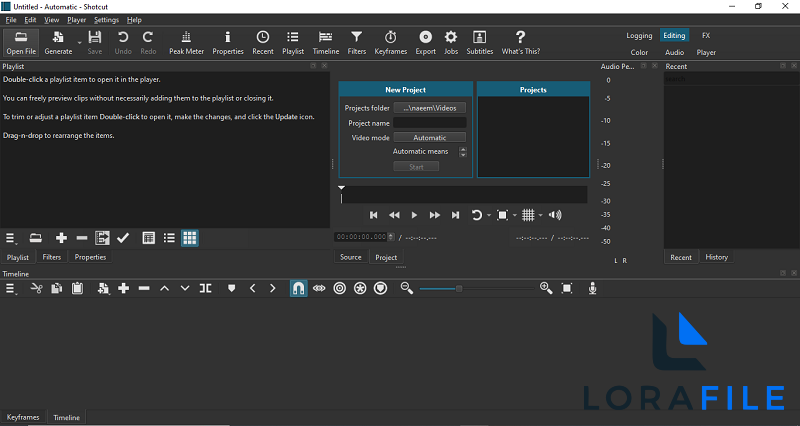Click the What's This? help icon
Image resolution: width=800 pixels, height=426 pixels.
point(520,43)
